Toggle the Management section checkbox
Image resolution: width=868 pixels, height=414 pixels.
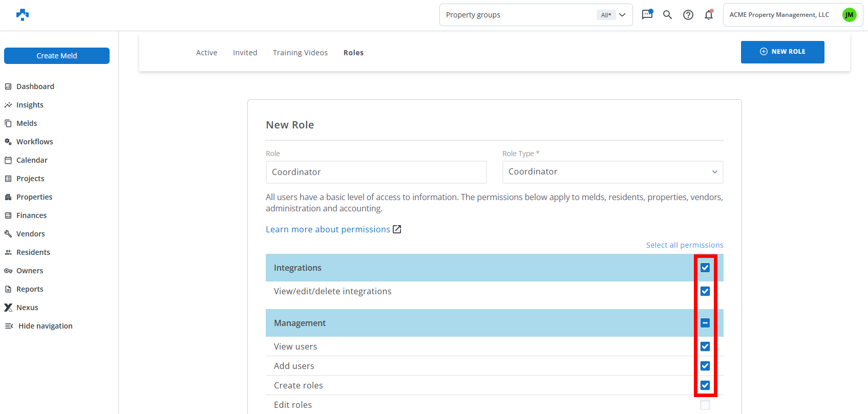(x=705, y=323)
